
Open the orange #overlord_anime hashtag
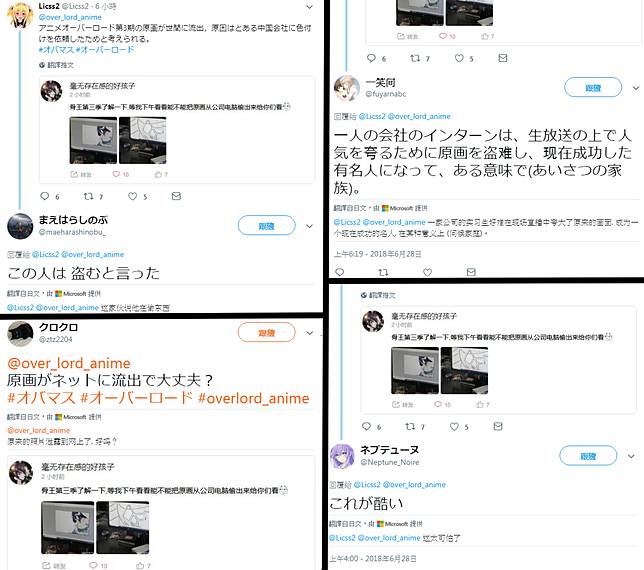[253, 398]
